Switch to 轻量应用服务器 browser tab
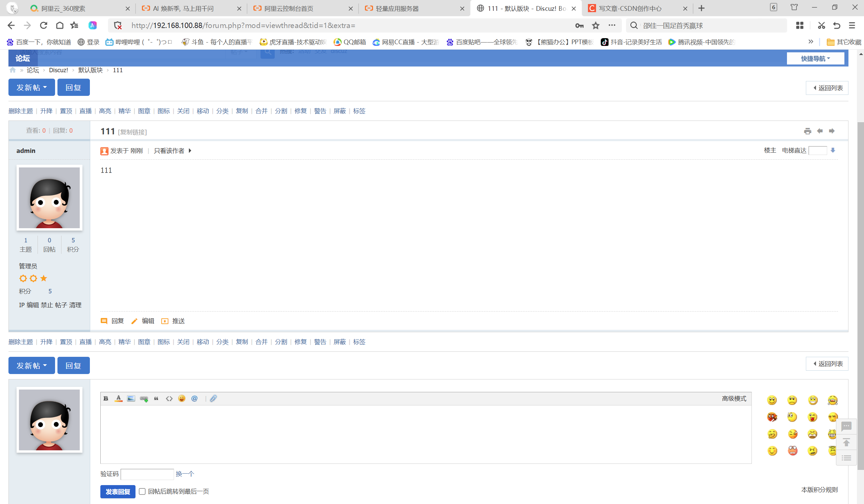 point(397,8)
